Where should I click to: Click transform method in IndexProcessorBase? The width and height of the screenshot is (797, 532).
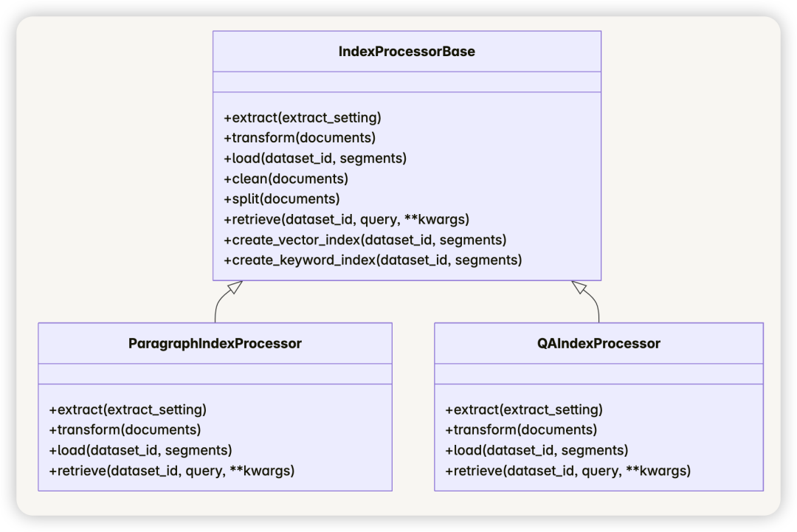(x=299, y=138)
